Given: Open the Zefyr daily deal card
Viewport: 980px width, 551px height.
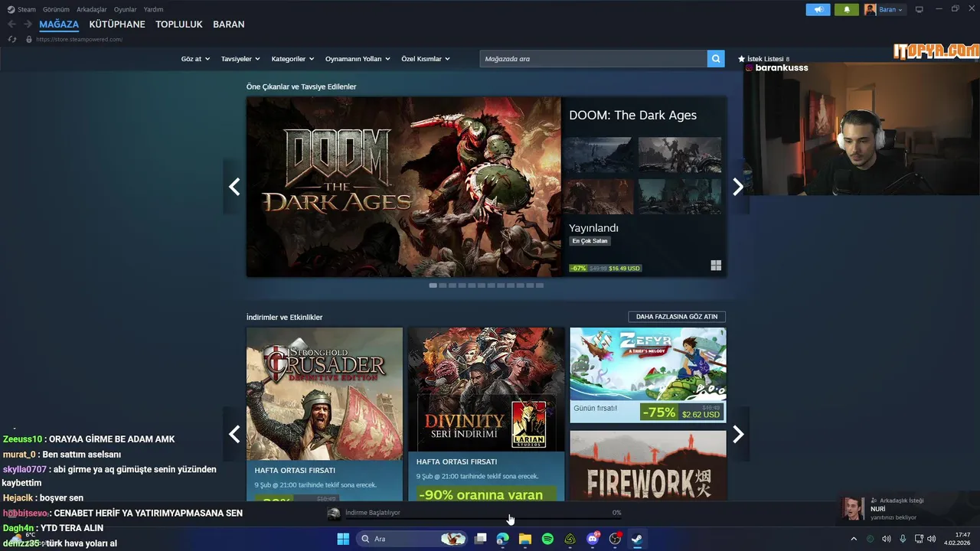Looking at the screenshot, I should pyautogui.click(x=648, y=375).
